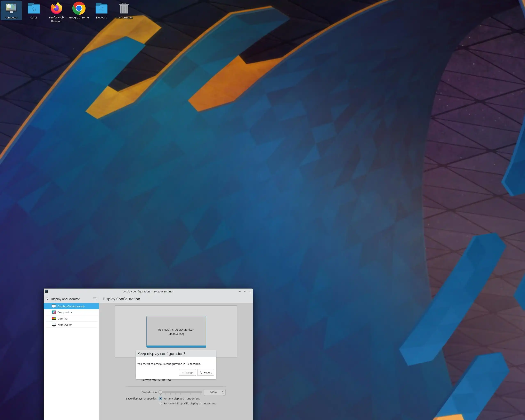This screenshot has height=420, width=525.
Task: Open the Gamma settings page
Action: click(x=62, y=318)
